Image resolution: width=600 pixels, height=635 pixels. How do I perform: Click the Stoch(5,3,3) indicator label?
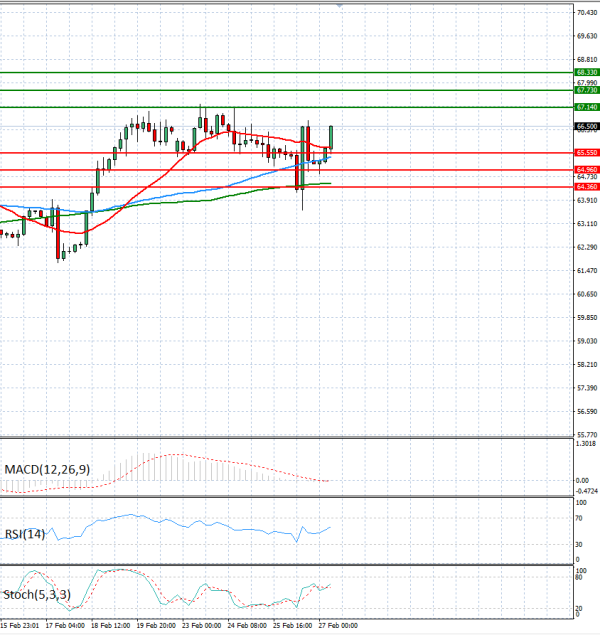[x=36, y=595]
